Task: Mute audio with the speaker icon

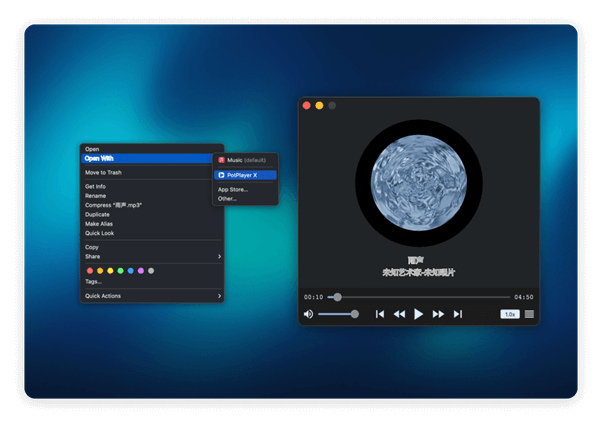Action: [308, 314]
